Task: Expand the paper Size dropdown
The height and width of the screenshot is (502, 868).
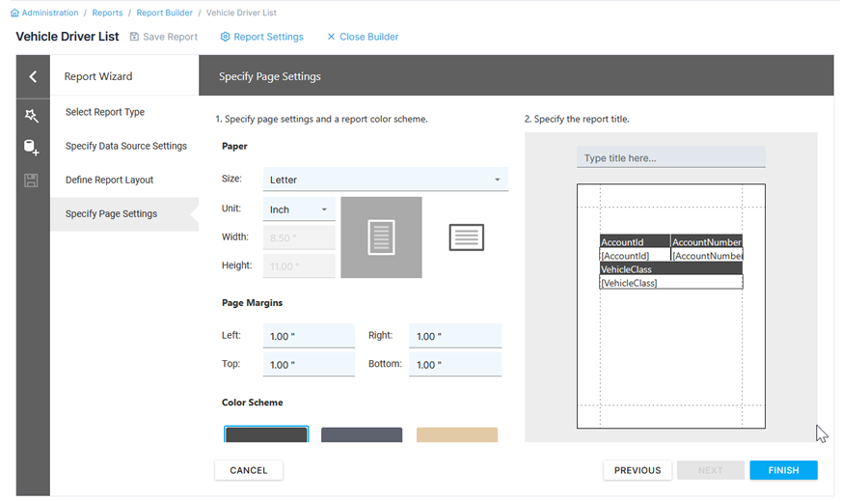Action: 385,180
